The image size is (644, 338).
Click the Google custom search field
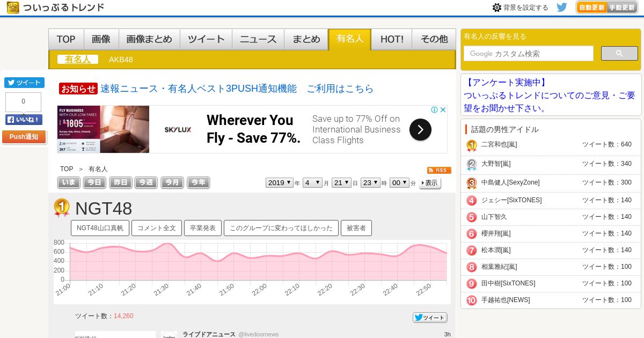click(529, 54)
